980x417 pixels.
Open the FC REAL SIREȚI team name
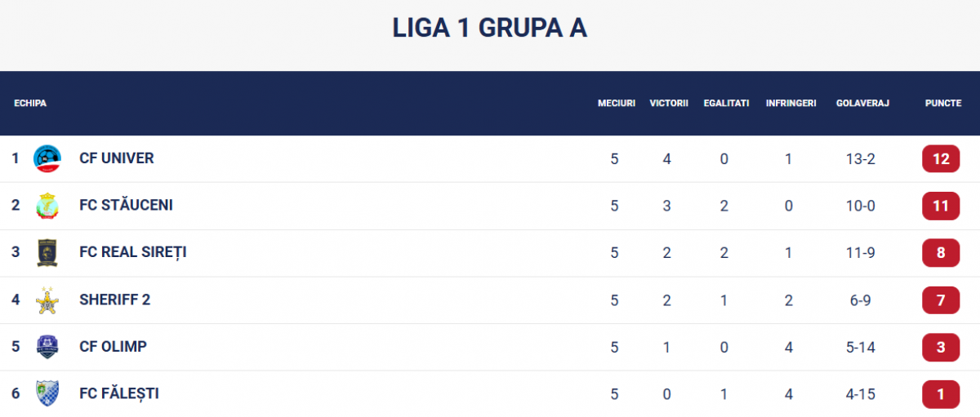point(133,253)
